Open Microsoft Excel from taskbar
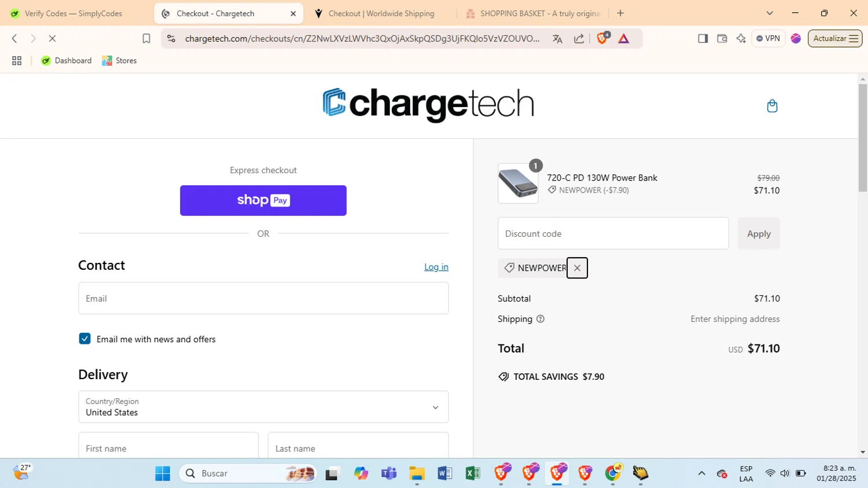 pos(472,474)
